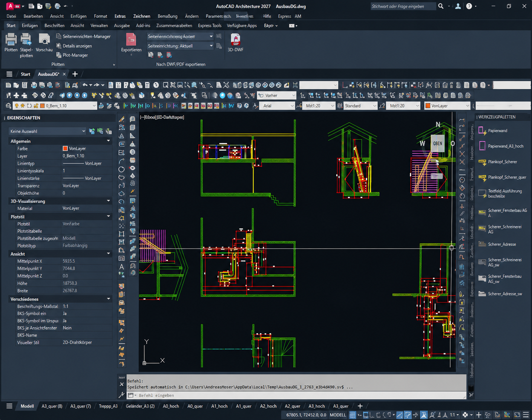Screen dimensions: 532x420
Task: Click Details anzeigen
Action: point(74,46)
